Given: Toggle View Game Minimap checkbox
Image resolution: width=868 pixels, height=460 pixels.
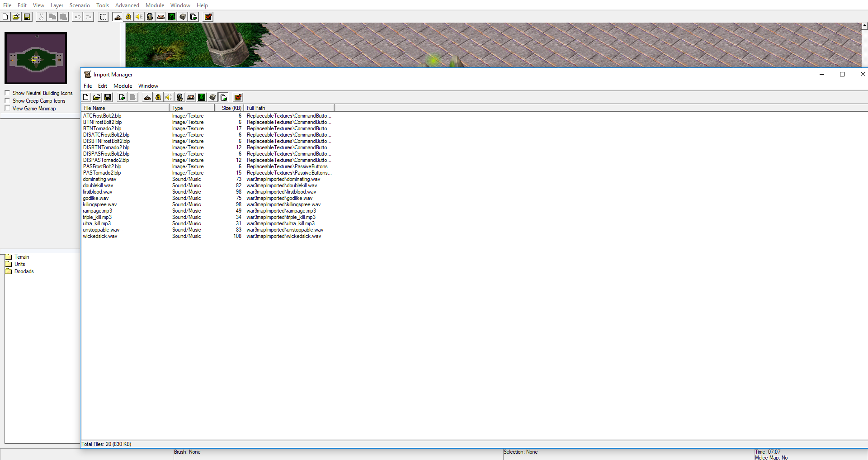Looking at the screenshot, I should click(x=7, y=109).
